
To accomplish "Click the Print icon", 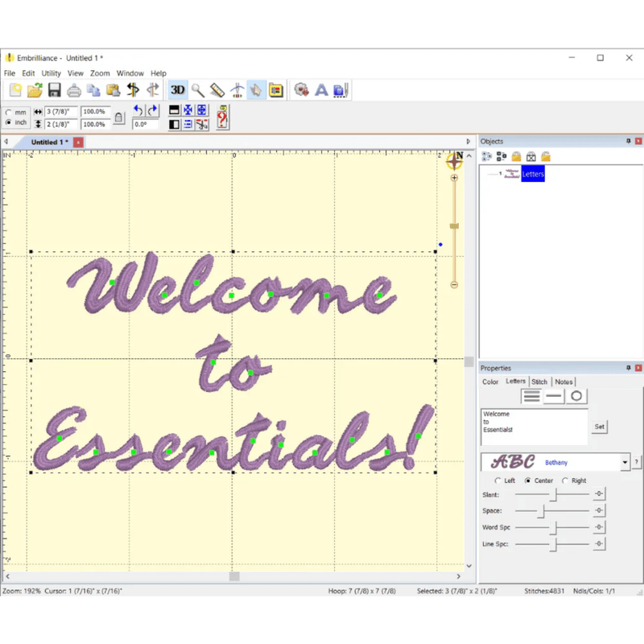I will coord(74,90).
